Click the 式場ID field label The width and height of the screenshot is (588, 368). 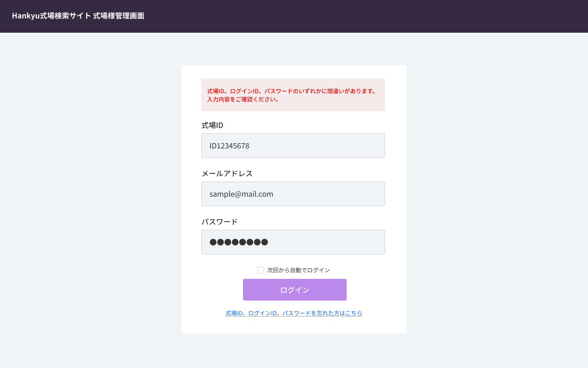pos(212,125)
